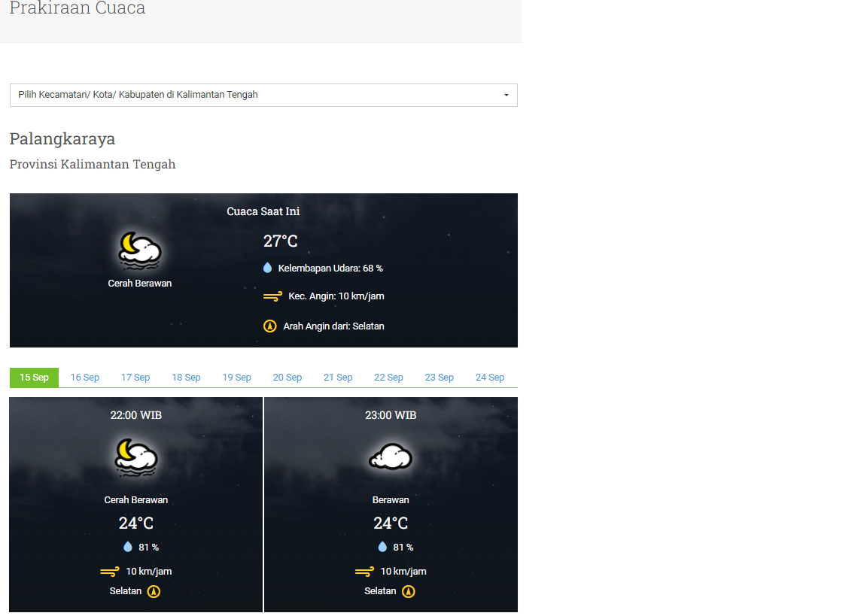The height and width of the screenshot is (616, 867).
Task: Click the 27°C current temperature
Action: 280,241
